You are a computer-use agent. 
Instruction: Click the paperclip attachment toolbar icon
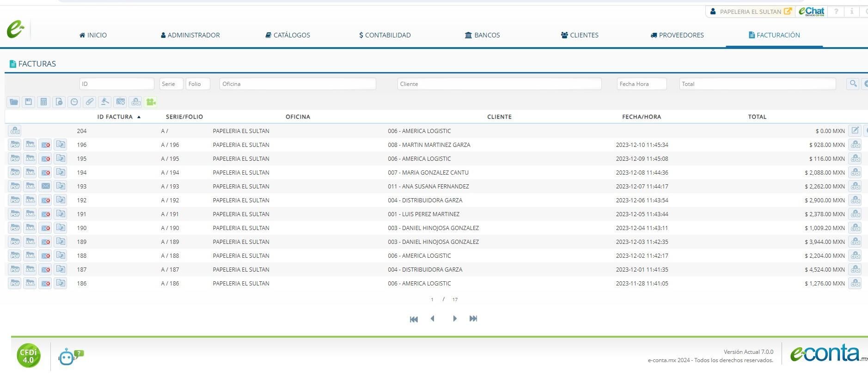pyautogui.click(x=90, y=102)
